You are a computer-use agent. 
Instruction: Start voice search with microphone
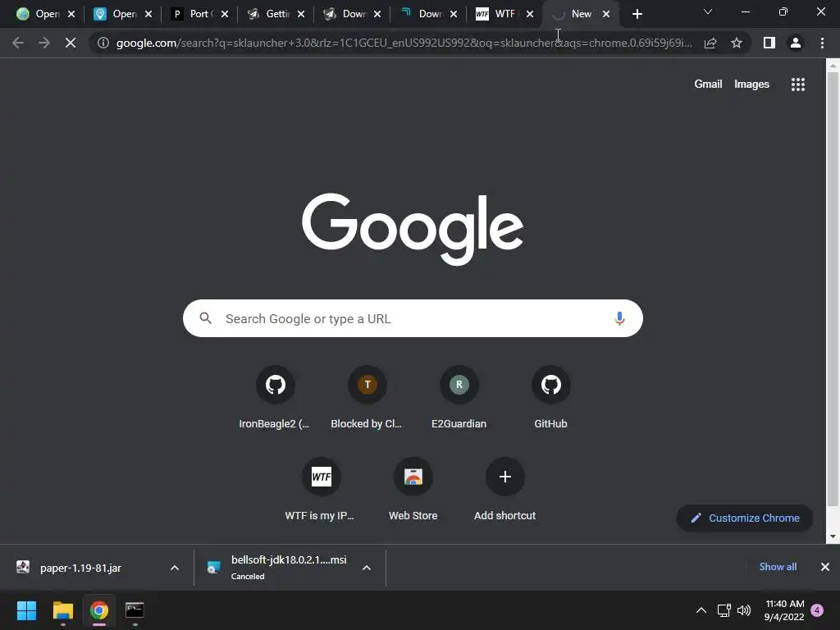(619, 319)
